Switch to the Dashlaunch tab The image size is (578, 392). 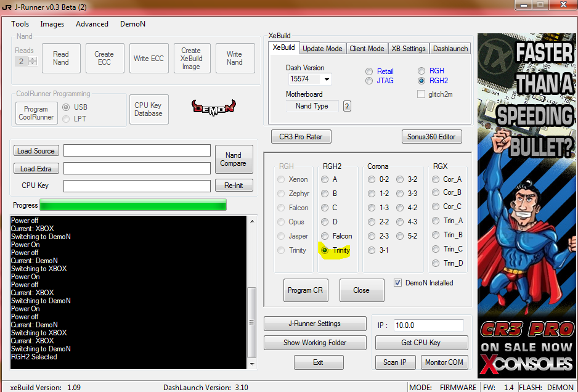tap(450, 49)
